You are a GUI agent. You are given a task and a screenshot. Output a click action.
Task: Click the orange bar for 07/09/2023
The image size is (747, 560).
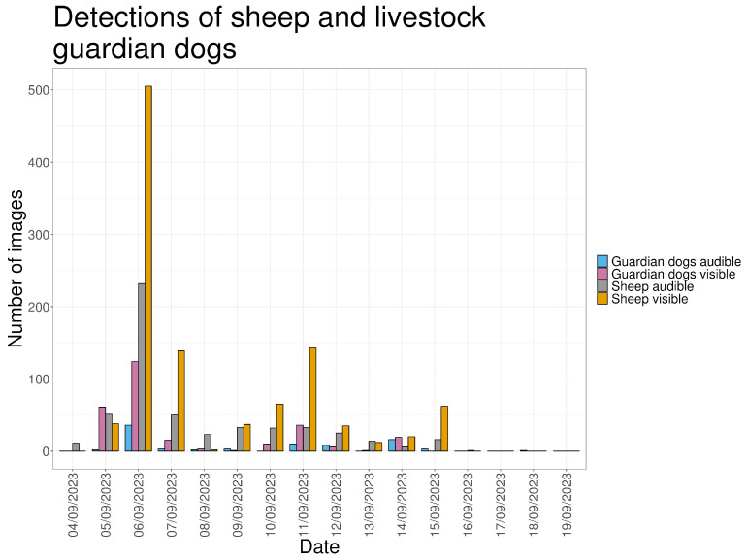click(181, 401)
